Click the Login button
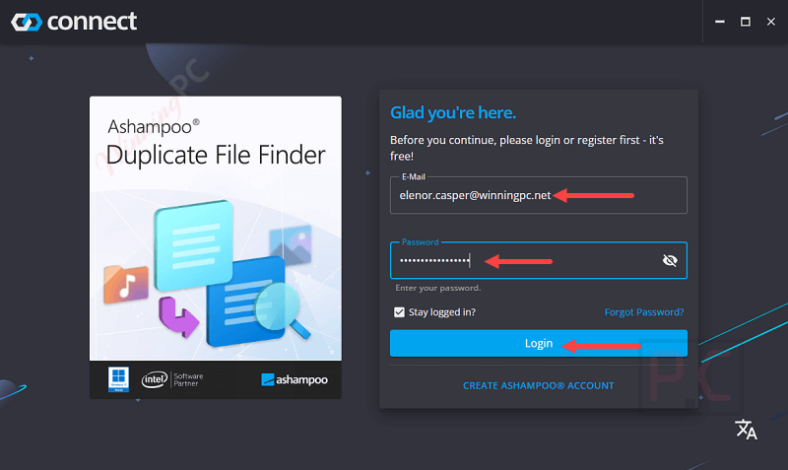Screen dimensions: 788x470 [x=538, y=343]
